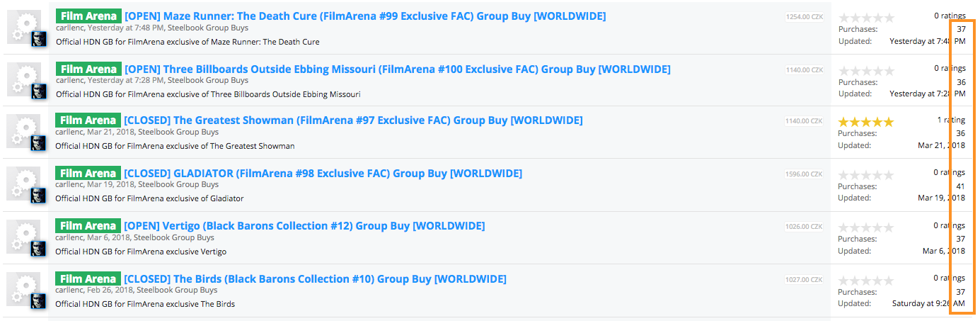This screenshot has height=321, width=980.
Task: Open GLADIATOR FilmArena #98 group buy
Action: [x=323, y=174]
